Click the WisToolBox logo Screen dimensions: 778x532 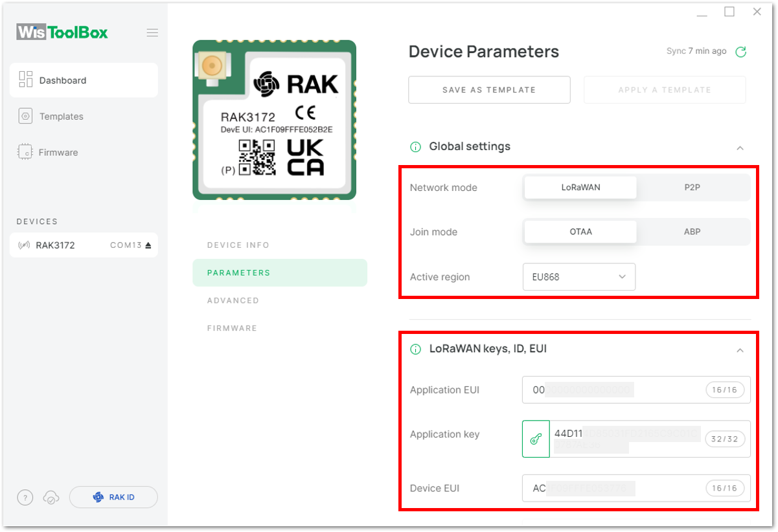[62, 32]
